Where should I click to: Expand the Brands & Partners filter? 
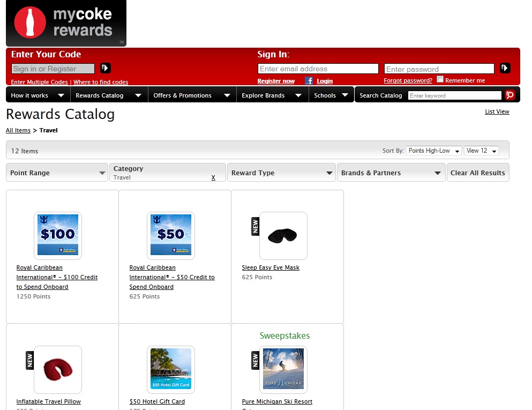[391, 172]
